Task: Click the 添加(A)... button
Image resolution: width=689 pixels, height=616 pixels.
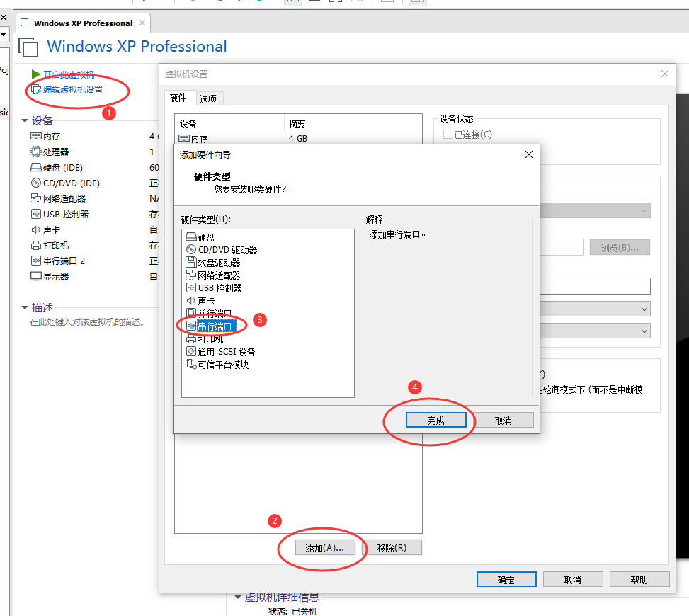Action: pos(325,548)
